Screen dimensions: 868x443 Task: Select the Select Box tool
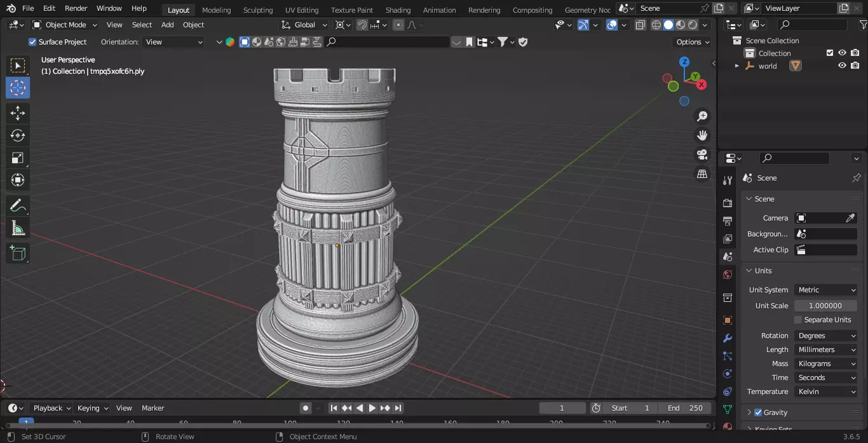18,65
